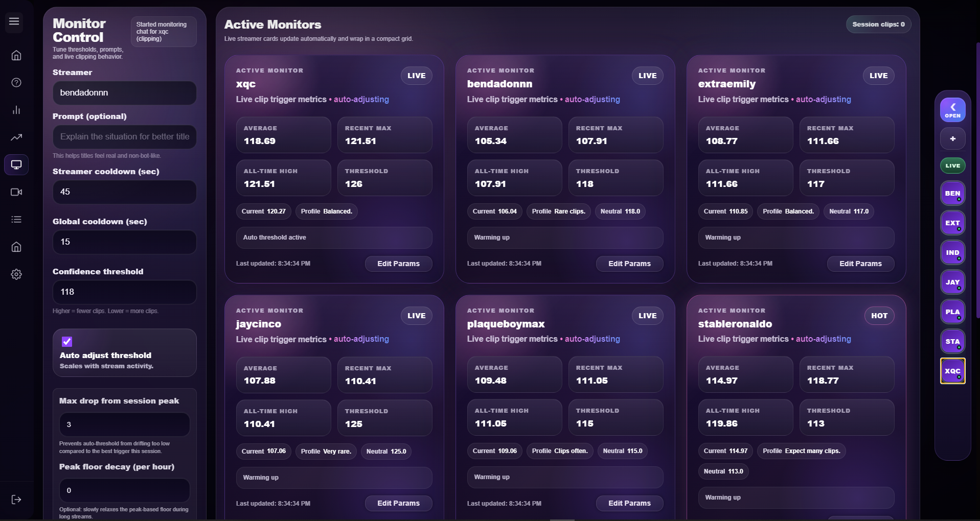980x521 pixels.
Task: Click the log out icon at sidebar bottom
Action: [x=16, y=500]
